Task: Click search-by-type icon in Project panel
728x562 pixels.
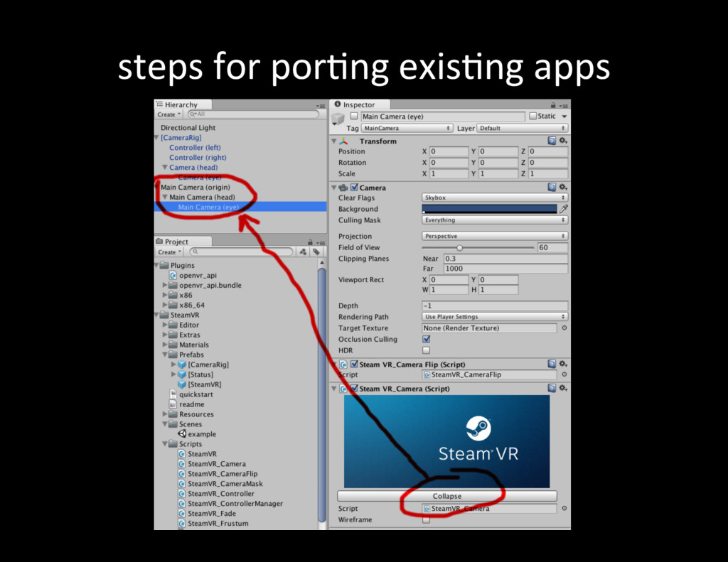Action: tap(303, 252)
